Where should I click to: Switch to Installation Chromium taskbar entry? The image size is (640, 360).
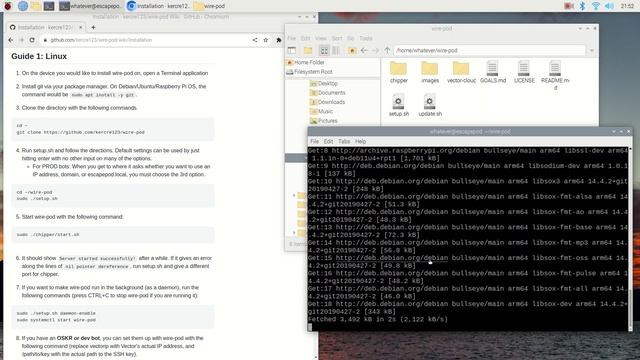click(x=158, y=6)
